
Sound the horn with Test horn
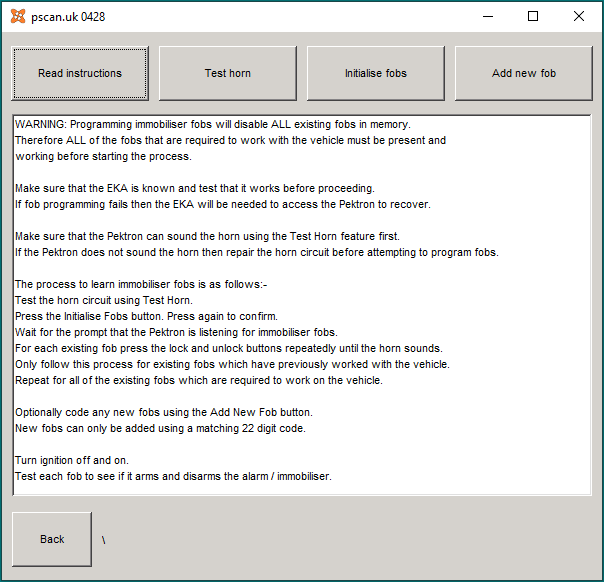tap(228, 73)
